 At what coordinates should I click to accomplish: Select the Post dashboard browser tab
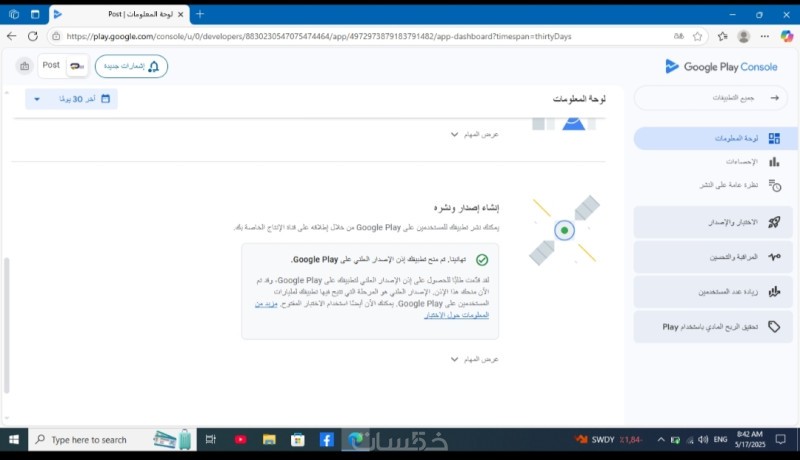coord(119,14)
